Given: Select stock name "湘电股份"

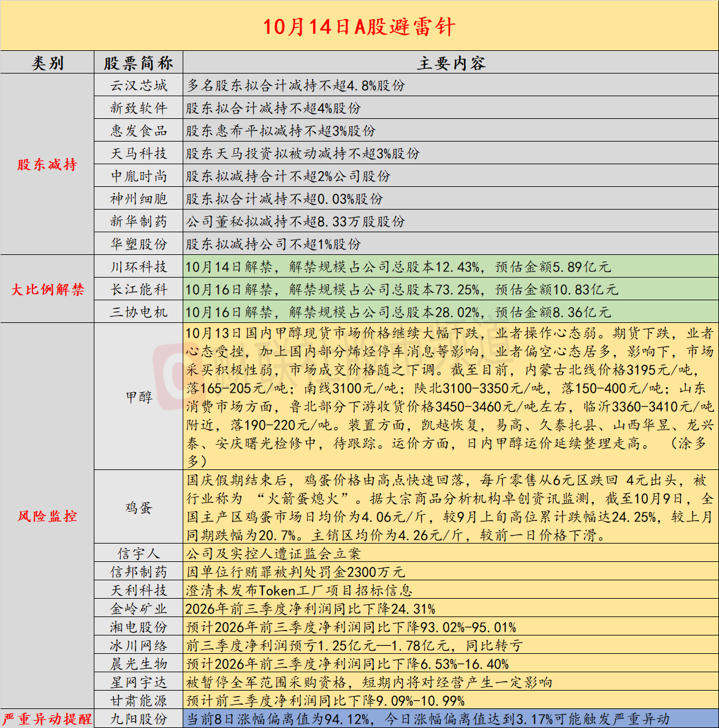Looking at the screenshot, I should coord(139,627).
